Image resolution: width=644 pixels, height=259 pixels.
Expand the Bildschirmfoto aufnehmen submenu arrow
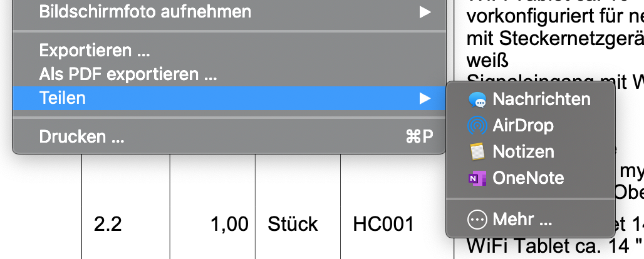pyautogui.click(x=425, y=11)
